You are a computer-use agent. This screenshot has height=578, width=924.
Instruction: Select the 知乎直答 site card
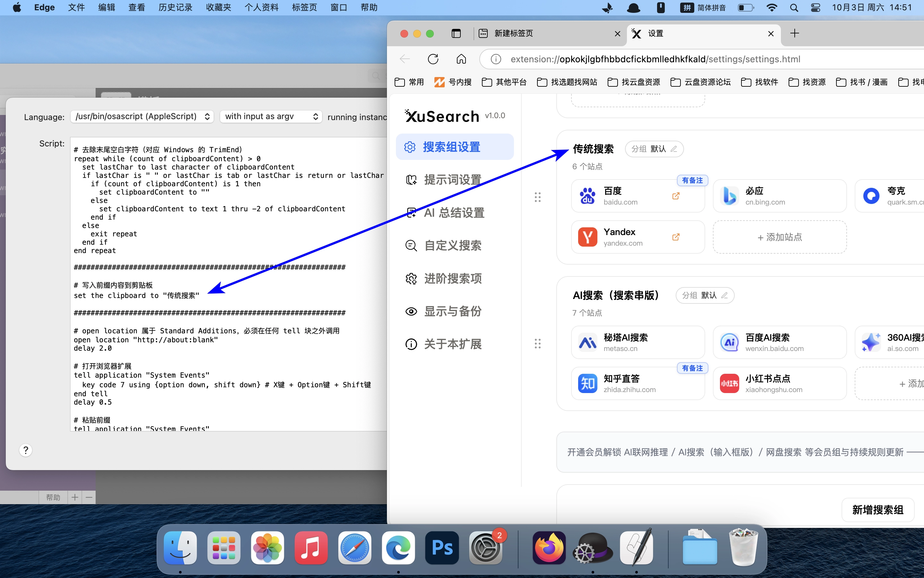click(638, 383)
